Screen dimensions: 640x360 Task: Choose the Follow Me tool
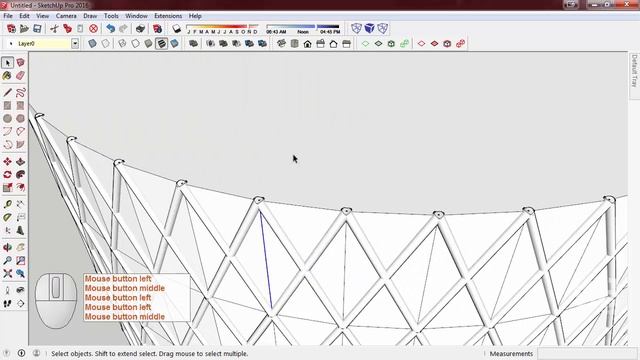click(20, 175)
